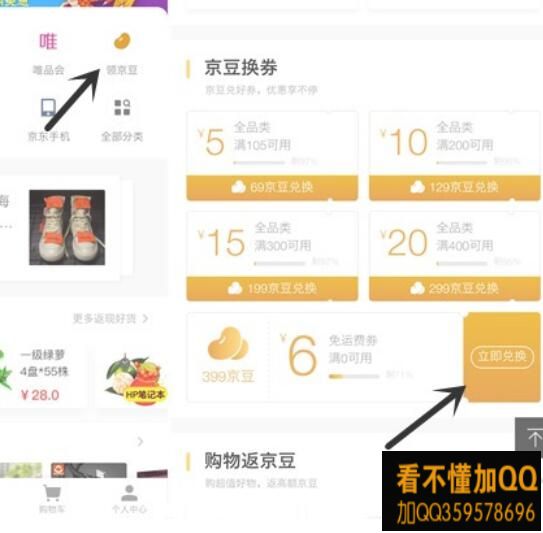
Task: Tap the 399京豆 bean icon
Action: (228, 343)
